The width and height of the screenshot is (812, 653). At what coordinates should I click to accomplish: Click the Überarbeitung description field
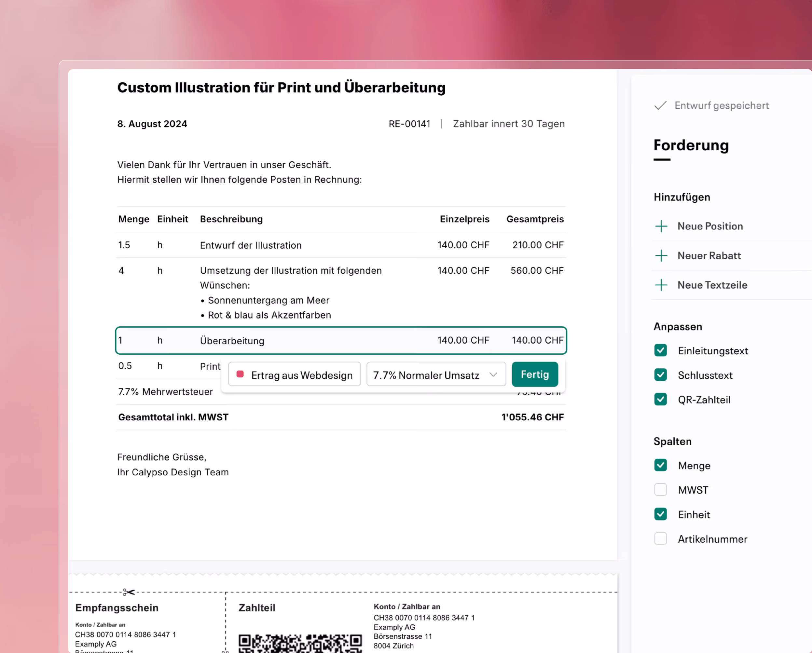(x=232, y=341)
